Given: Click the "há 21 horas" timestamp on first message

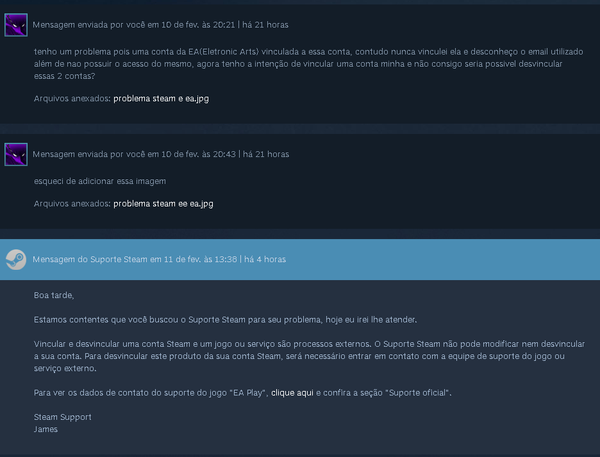Looking at the screenshot, I should click(x=267, y=25).
